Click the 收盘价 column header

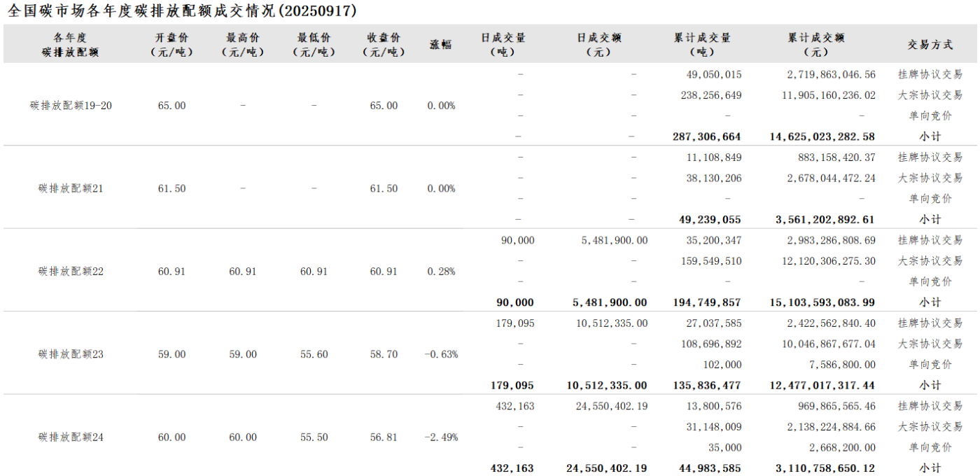(384, 44)
